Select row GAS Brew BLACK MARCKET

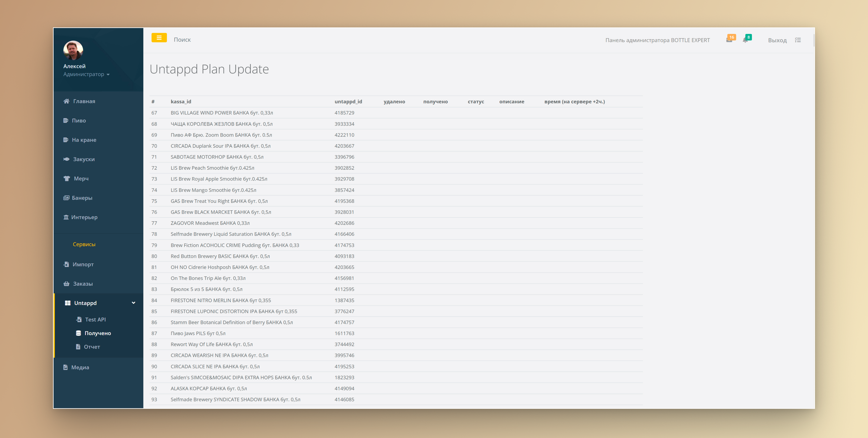(x=396, y=212)
